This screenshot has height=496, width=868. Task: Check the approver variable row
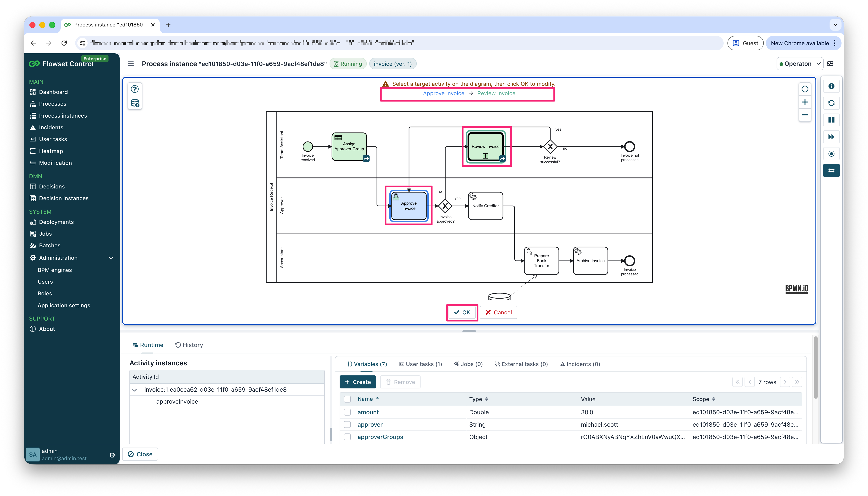click(347, 425)
